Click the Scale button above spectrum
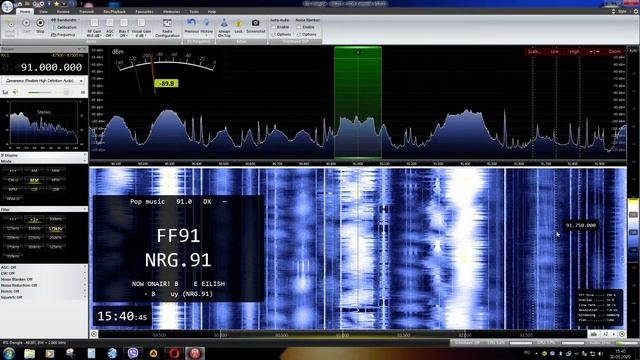Screen dimensions: 640x360 point(534,51)
